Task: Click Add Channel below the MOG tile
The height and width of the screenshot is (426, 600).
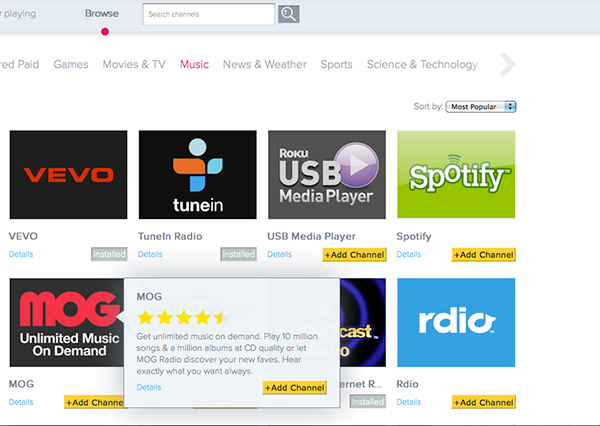Action: pyautogui.click(x=94, y=402)
